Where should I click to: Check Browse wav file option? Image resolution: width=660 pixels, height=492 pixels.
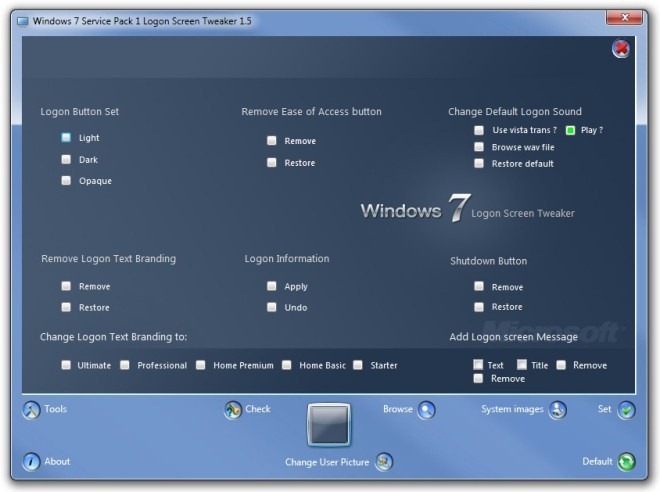point(479,147)
